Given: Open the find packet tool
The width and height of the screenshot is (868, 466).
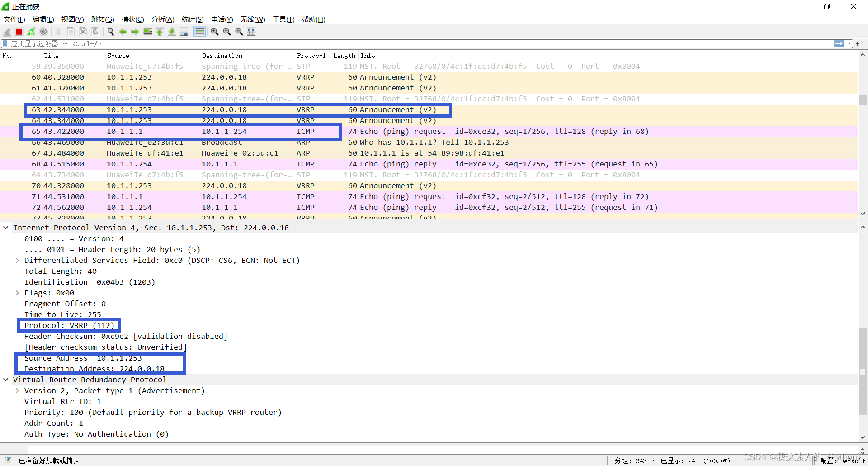Looking at the screenshot, I should point(111,32).
